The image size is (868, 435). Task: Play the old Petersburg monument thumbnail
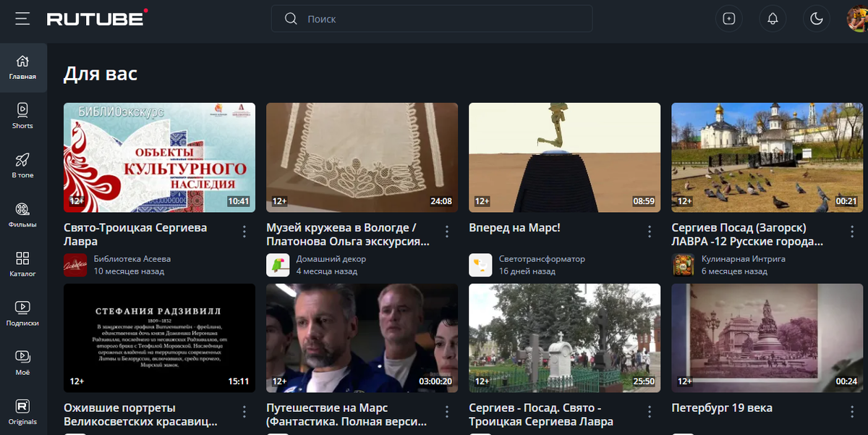[767, 338]
